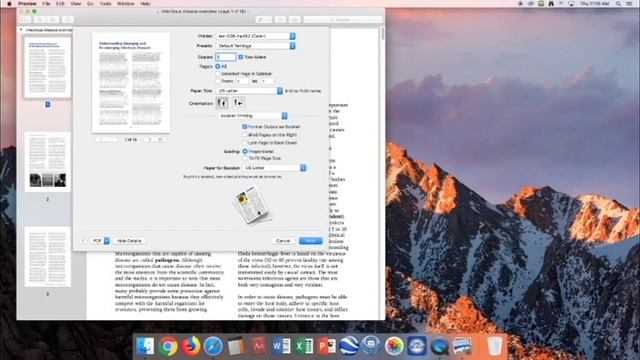The image size is (640, 360).
Task: Go to next page in print preview
Action: pyautogui.click(x=150, y=140)
